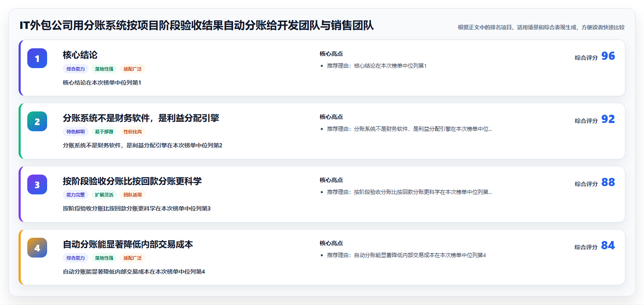Click the rank 4 number badge
The width and height of the screenshot is (644, 305).
[37, 248]
